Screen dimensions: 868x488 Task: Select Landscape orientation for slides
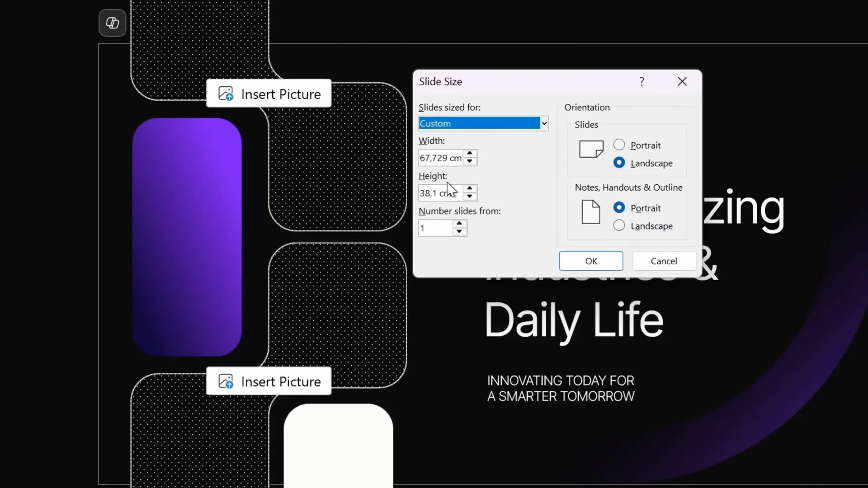(x=620, y=163)
